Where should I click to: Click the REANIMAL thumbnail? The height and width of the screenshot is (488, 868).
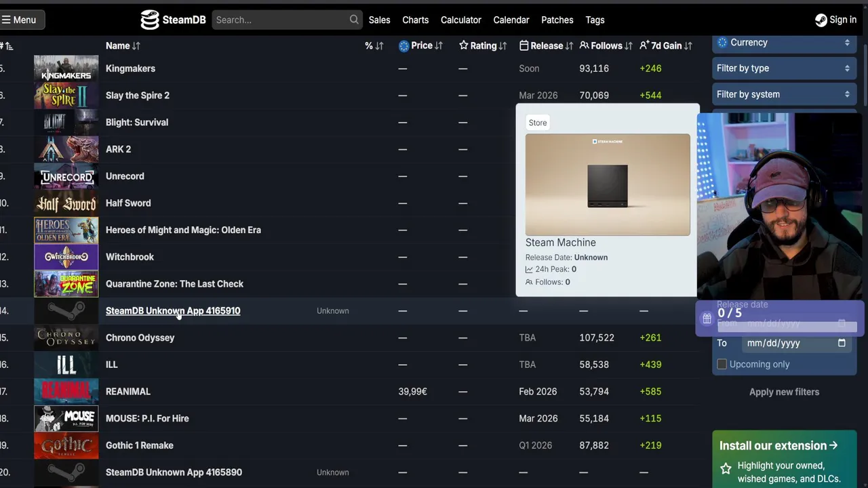[66, 392]
